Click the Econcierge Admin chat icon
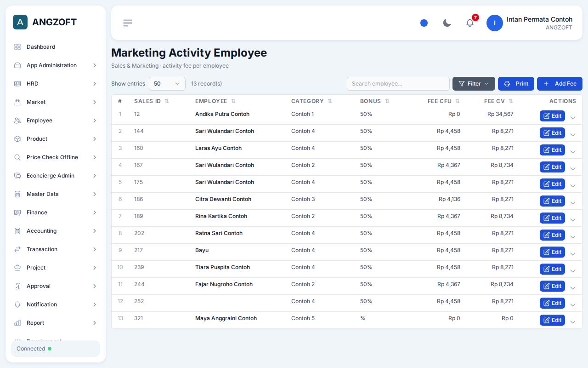This screenshot has height=368, width=588. [17, 176]
